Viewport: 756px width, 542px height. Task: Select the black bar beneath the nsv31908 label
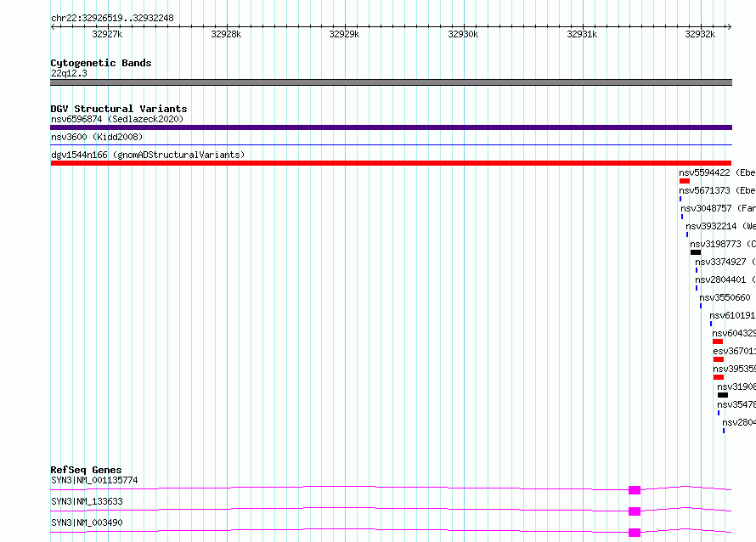click(x=723, y=395)
